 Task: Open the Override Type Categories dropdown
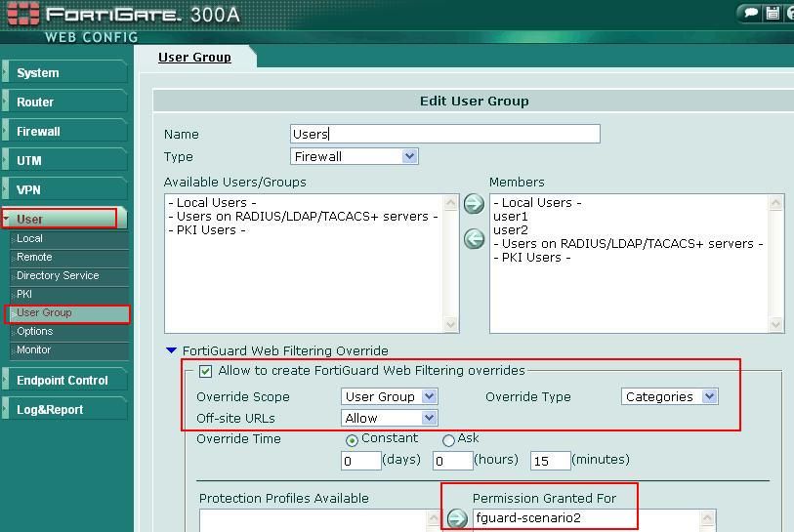[x=709, y=396]
